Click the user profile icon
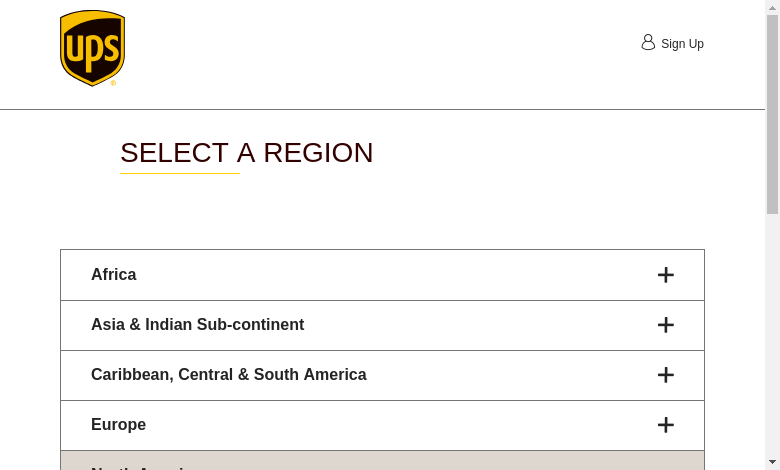This screenshot has height=470, width=780. [x=648, y=42]
